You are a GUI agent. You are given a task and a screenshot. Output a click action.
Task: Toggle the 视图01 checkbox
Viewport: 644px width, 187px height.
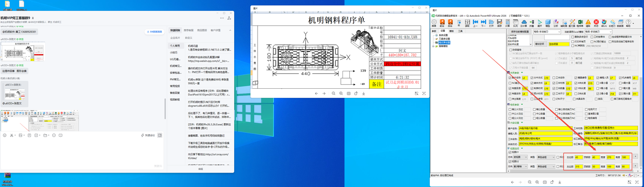pyautogui.click(x=510, y=152)
